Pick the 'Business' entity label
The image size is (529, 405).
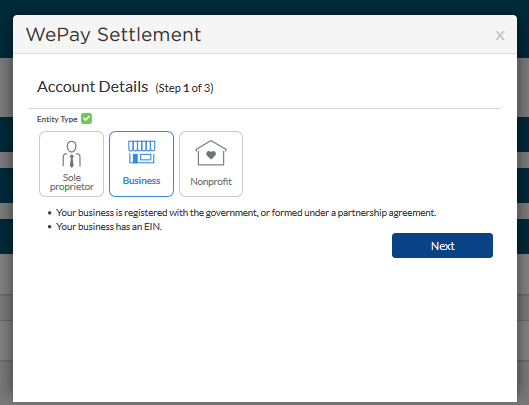click(141, 181)
